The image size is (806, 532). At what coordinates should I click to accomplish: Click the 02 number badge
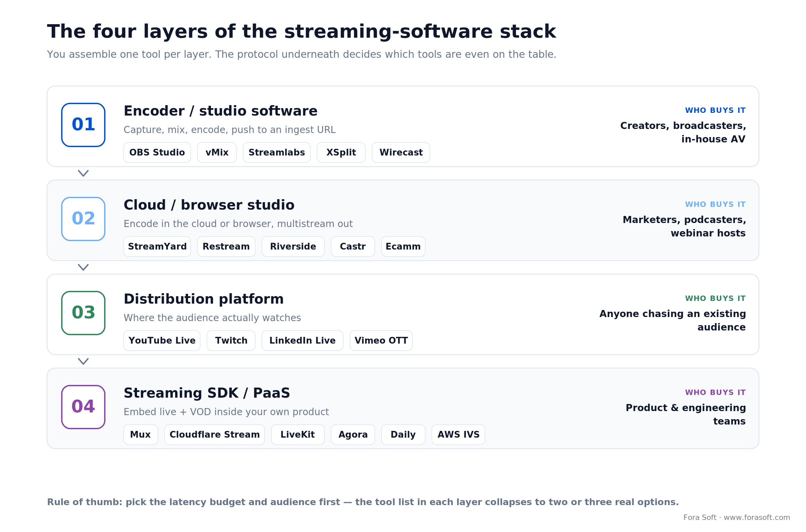click(x=83, y=219)
